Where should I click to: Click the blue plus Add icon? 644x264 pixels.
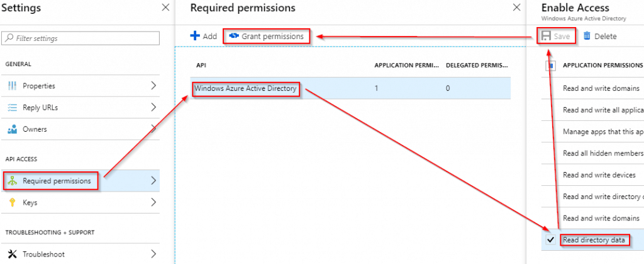tap(195, 36)
